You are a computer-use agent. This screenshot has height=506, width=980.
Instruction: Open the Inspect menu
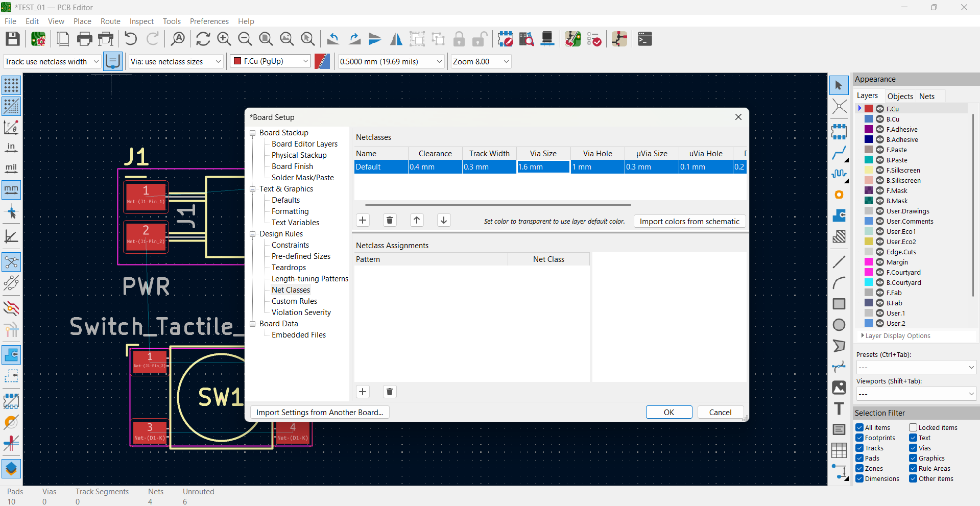coord(141,21)
